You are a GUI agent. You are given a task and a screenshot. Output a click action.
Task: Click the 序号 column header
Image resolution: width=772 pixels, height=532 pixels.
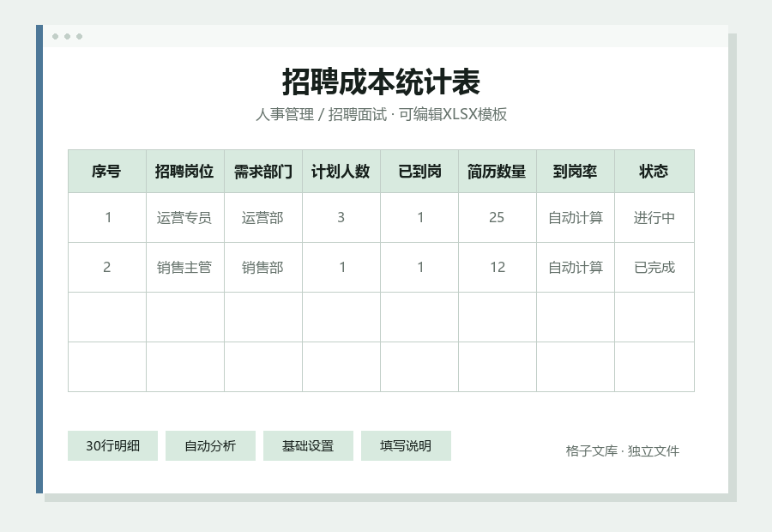pos(107,172)
